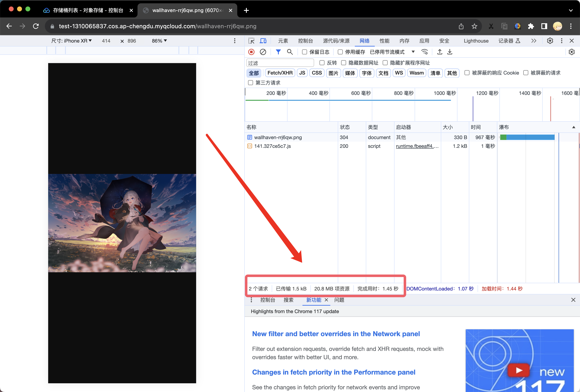Reload the page
580x392 pixels.
click(x=36, y=26)
